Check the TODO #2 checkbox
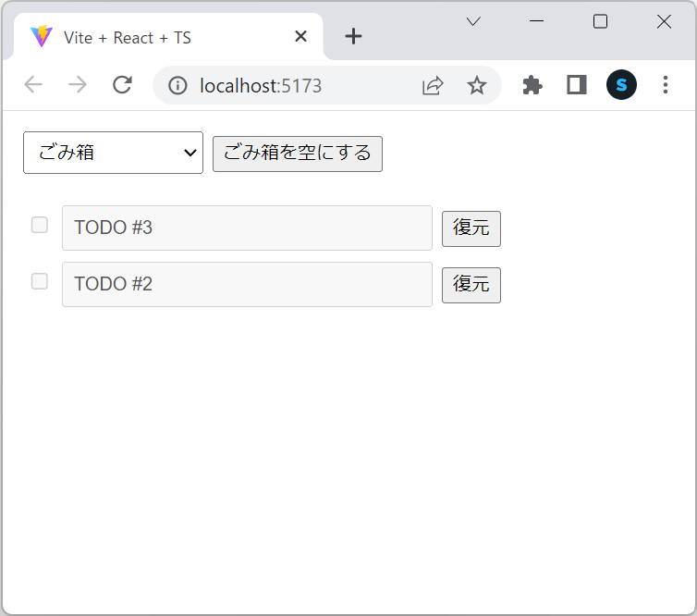Viewport: 697px width, 616px height. point(40,281)
